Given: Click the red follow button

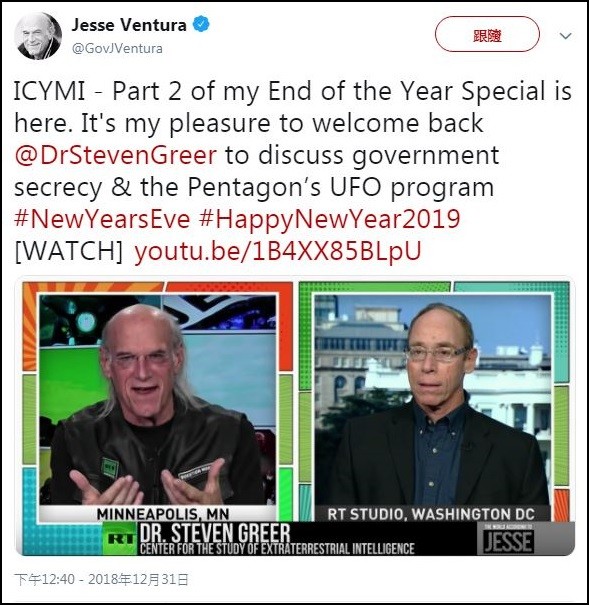Looking at the screenshot, I should [487, 34].
